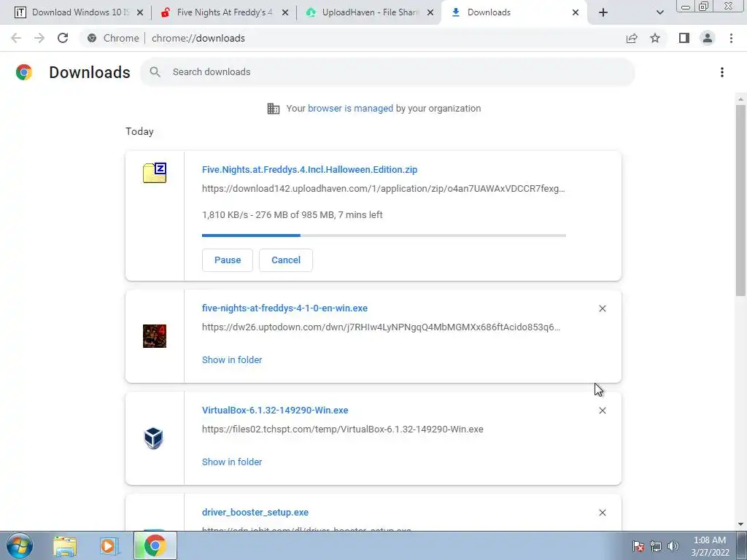
Task: Open the Windows Start menu
Action: 20,545
